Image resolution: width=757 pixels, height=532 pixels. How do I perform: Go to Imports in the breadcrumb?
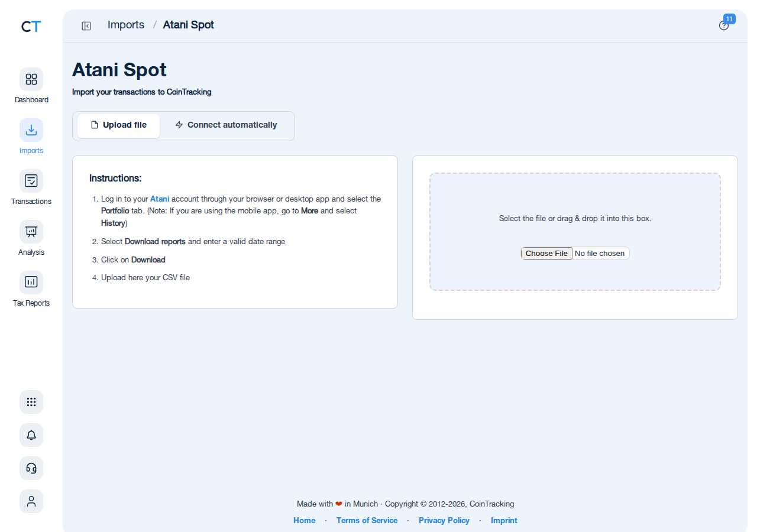click(x=126, y=25)
